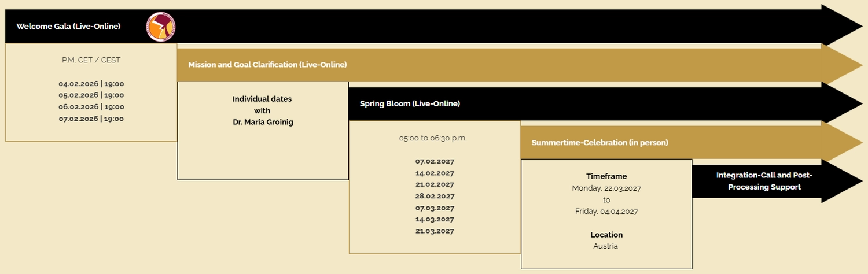Click the 07.02.2027 Spring Bloom date
This screenshot has height=274, width=868.
click(x=435, y=161)
